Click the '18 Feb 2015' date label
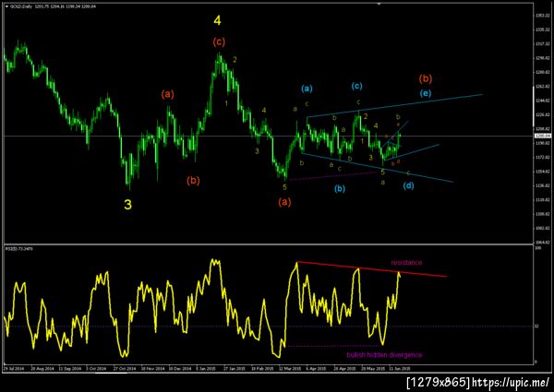Screen dimensions: 554x392 (x=262, y=368)
